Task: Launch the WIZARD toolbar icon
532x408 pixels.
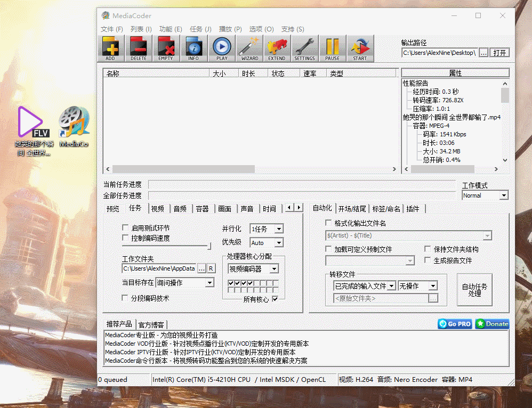Action: [249, 48]
